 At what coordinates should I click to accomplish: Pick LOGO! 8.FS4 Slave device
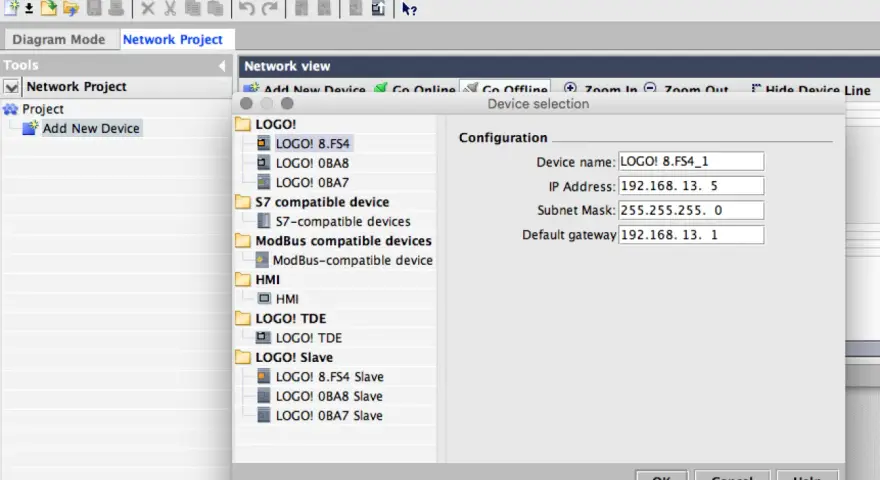coord(329,377)
